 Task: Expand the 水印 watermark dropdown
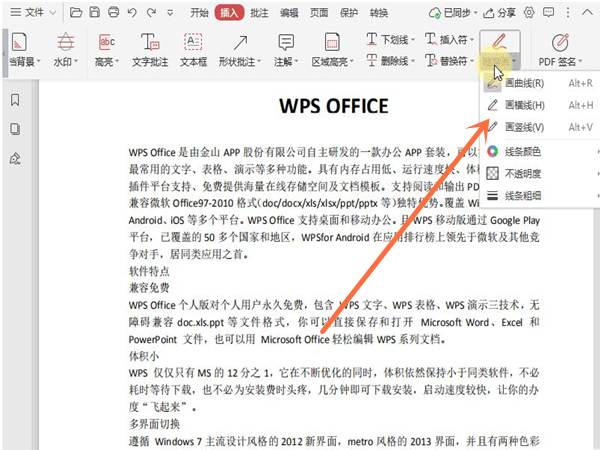point(66,62)
